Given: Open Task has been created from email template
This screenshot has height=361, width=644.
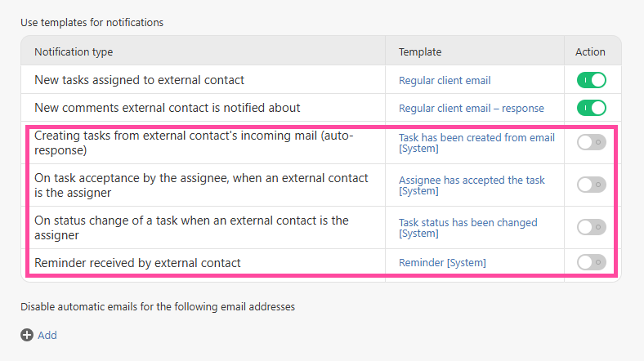Looking at the screenshot, I should (476, 138).
